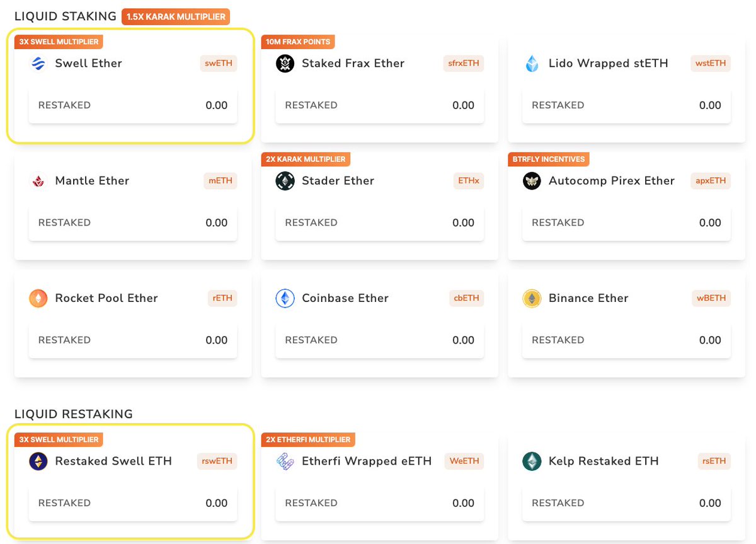
Task: Click the Kelp Restaked ETH icon
Action: click(532, 461)
